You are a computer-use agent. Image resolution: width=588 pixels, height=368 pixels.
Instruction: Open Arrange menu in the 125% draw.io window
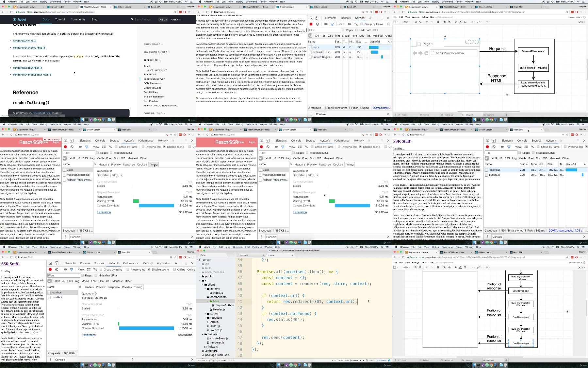(x=416, y=17)
